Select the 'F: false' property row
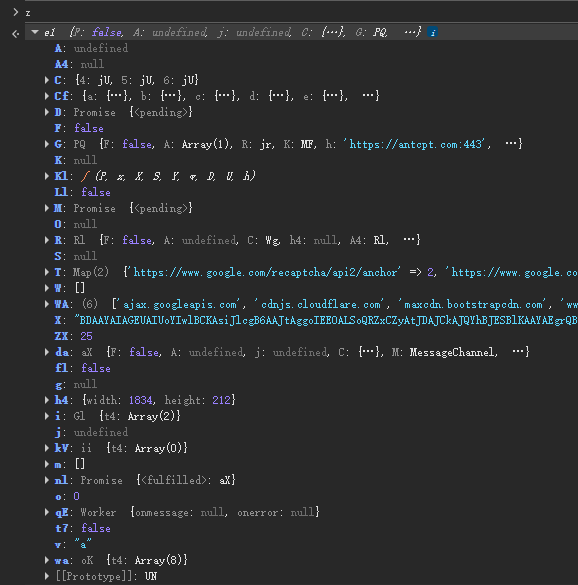 79,128
